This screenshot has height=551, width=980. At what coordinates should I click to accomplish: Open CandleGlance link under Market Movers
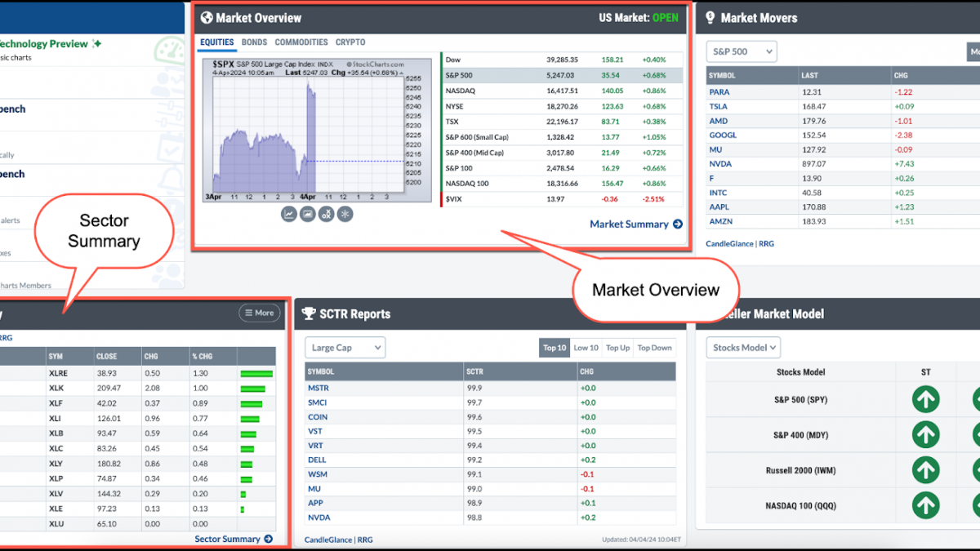click(730, 243)
